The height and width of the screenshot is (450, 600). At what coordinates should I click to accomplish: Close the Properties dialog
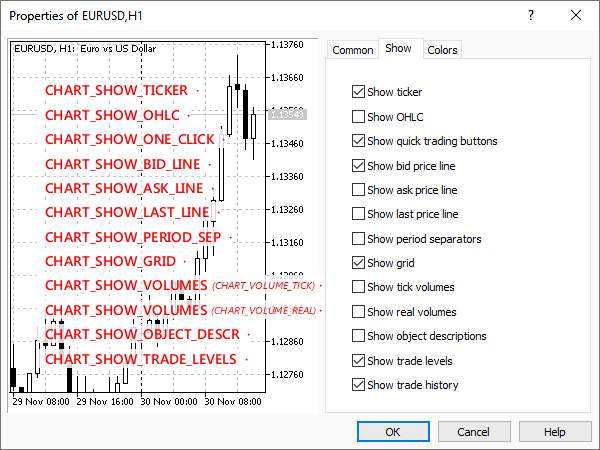[x=576, y=15]
